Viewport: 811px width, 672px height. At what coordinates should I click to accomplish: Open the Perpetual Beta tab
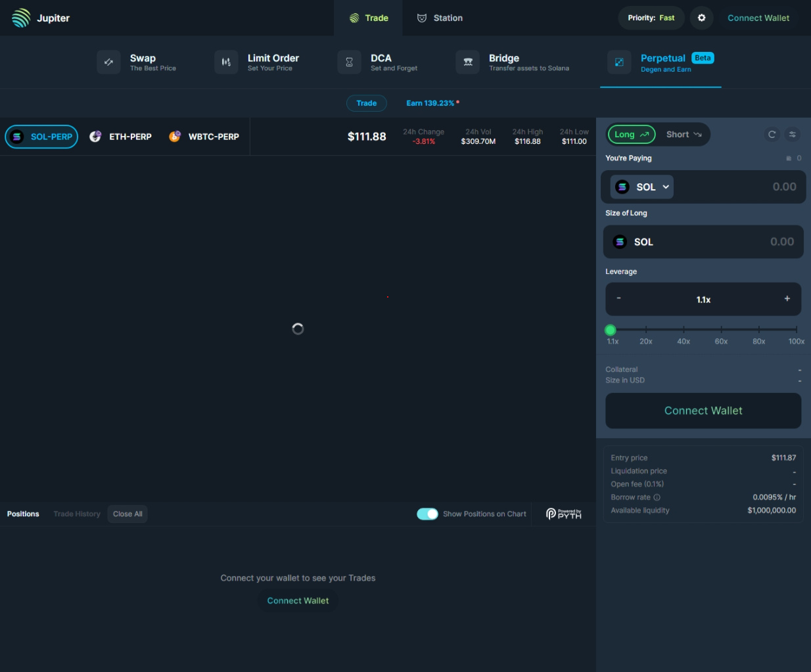tap(660, 62)
